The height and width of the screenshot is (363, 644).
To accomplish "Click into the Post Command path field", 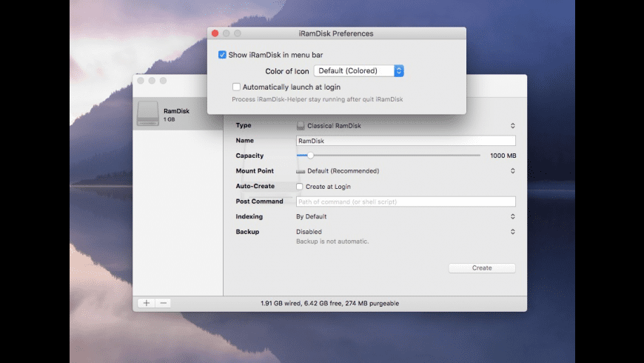I will click(406, 202).
